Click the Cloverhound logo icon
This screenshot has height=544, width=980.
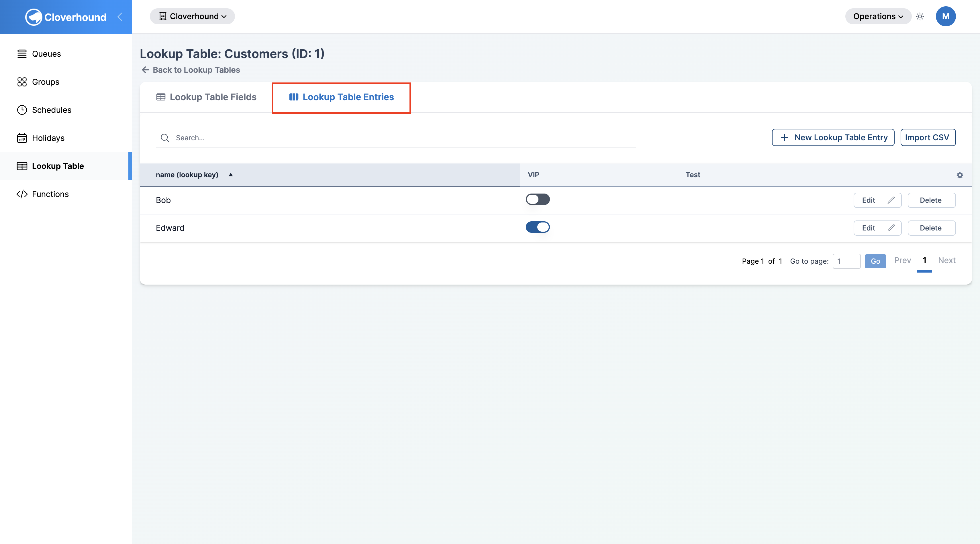[x=34, y=17]
